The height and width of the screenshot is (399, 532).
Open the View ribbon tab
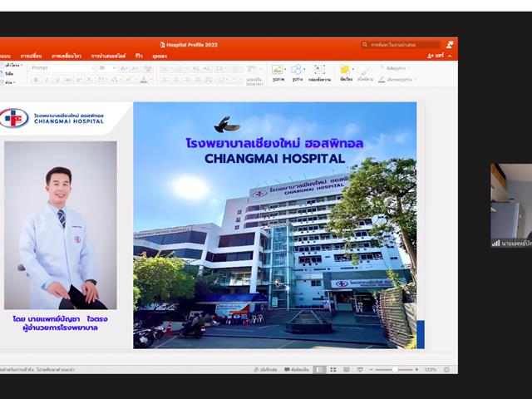160,56
